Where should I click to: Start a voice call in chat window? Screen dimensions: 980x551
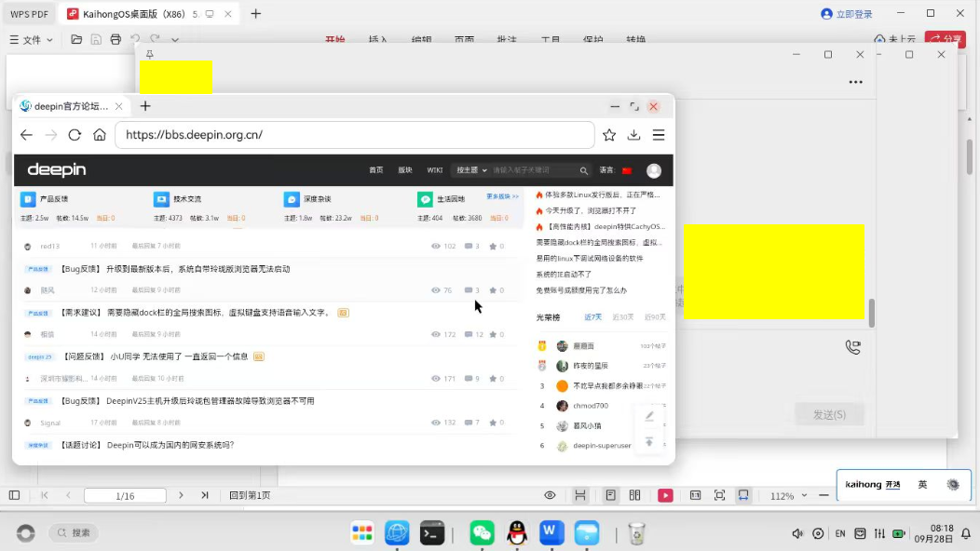[853, 347]
